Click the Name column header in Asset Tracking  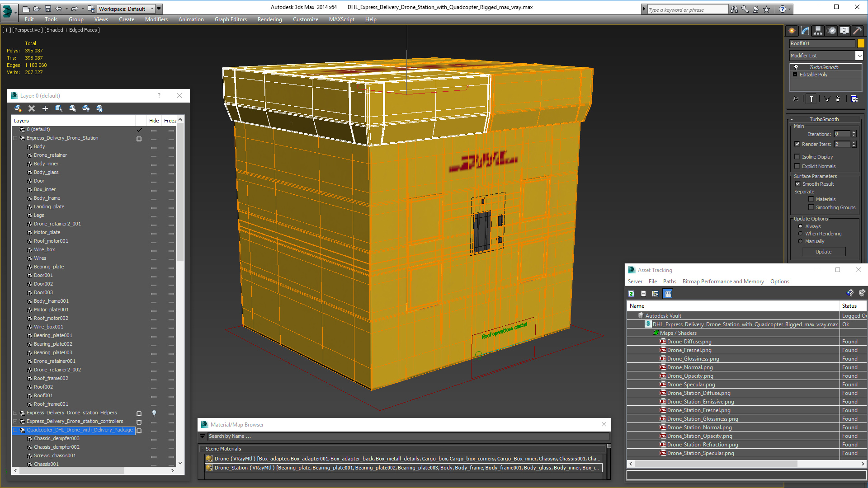733,306
